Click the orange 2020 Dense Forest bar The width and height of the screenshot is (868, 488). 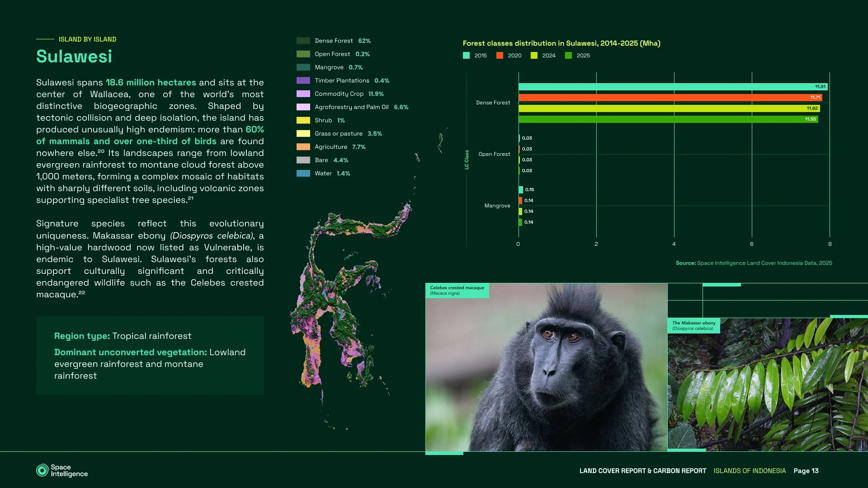coord(670,98)
